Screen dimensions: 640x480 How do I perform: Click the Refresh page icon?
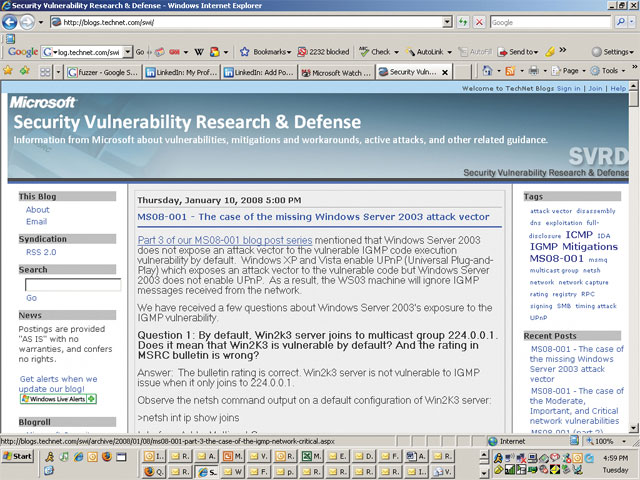[463, 22]
